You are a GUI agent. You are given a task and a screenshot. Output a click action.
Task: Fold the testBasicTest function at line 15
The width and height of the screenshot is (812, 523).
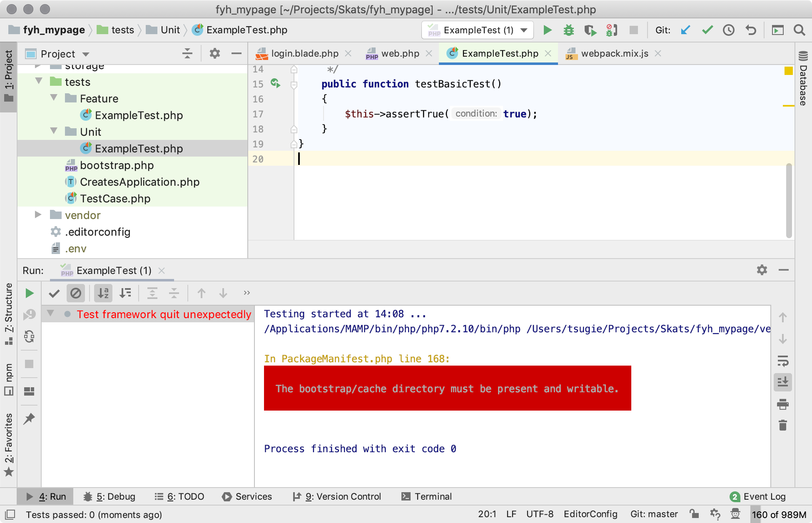(x=294, y=85)
